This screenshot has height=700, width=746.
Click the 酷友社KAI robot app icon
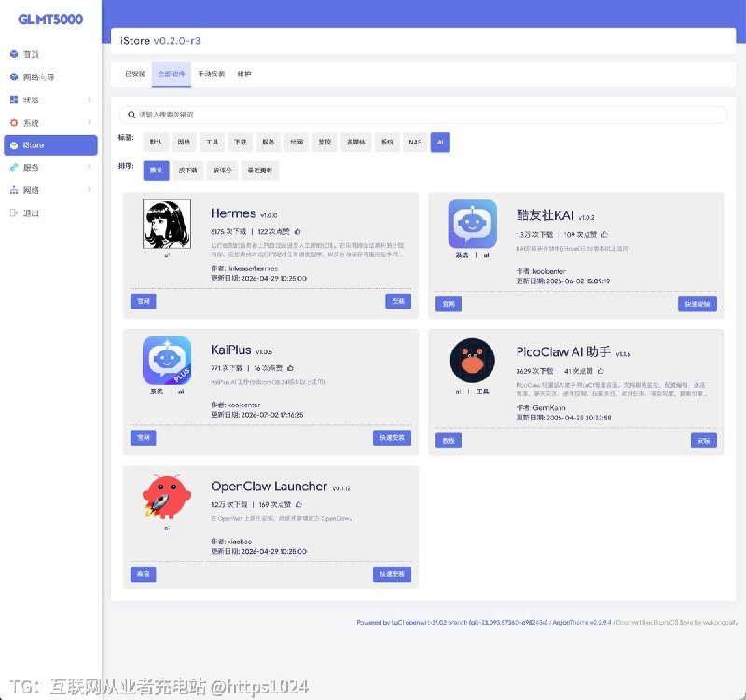(x=473, y=224)
